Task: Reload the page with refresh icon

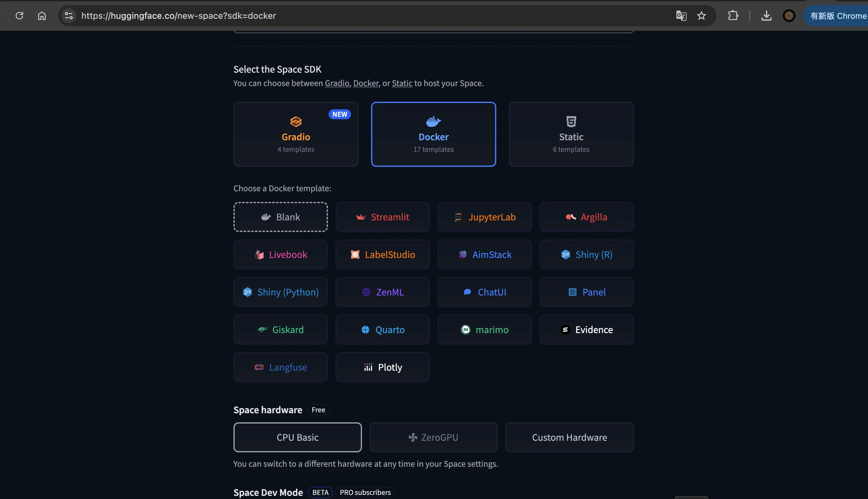Action: pyautogui.click(x=19, y=16)
